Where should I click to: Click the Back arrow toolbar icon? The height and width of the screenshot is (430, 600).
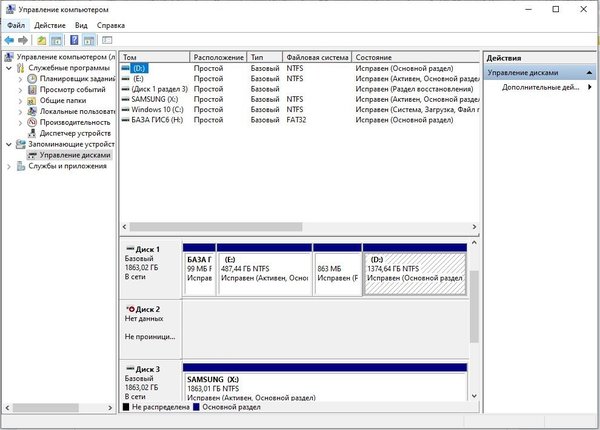(x=9, y=40)
